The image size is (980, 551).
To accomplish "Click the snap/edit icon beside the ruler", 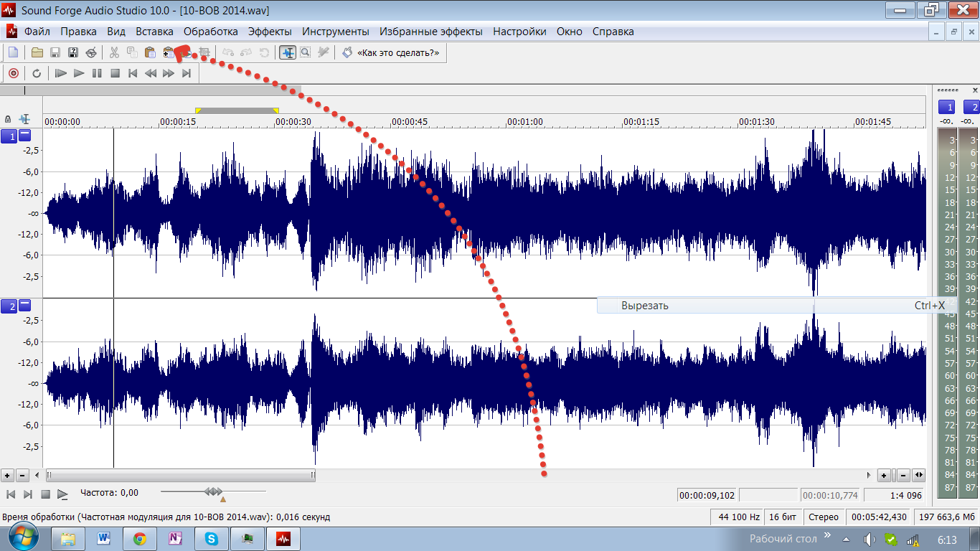I will (25, 119).
